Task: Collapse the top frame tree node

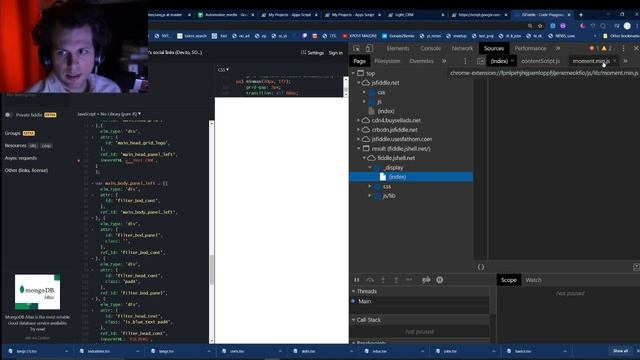Action: 353,73
